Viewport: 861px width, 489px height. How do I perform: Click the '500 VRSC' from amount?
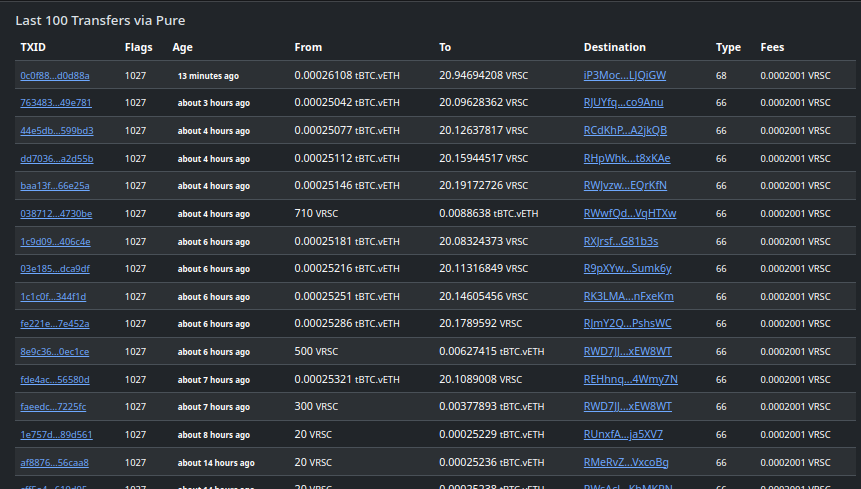click(x=316, y=351)
